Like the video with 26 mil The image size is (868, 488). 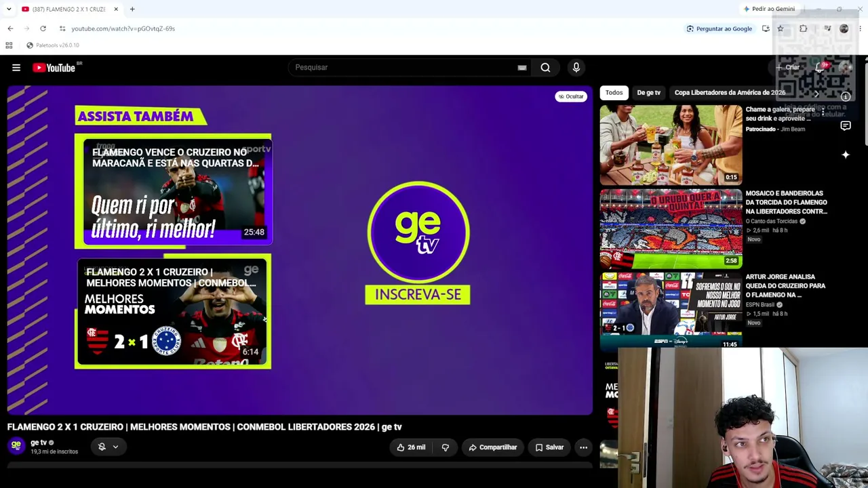point(411,447)
